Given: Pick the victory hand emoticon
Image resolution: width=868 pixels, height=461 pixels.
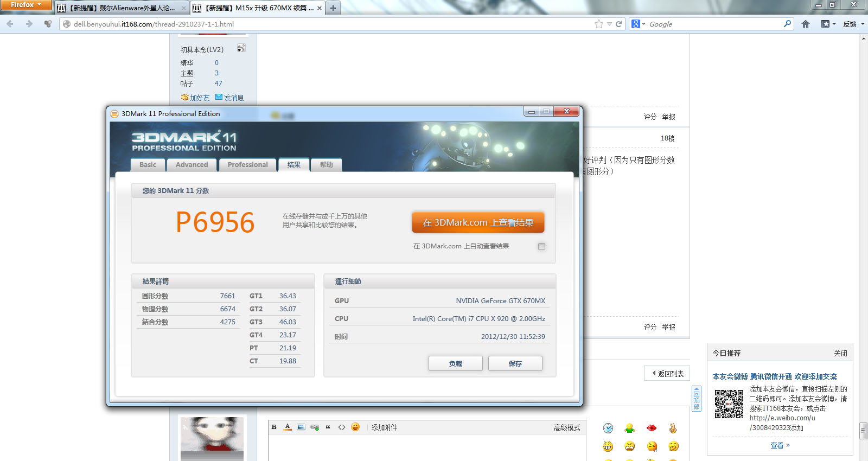Looking at the screenshot, I should tap(673, 428).
